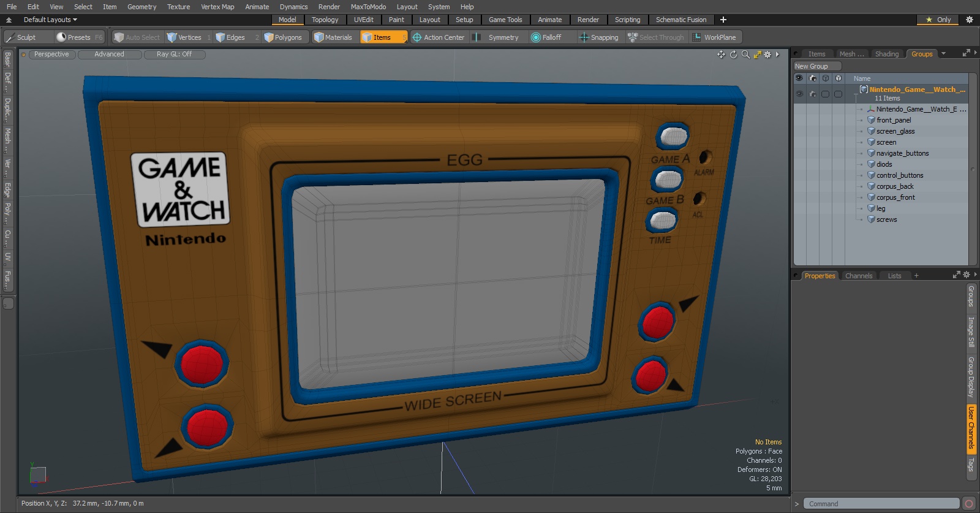The width and height of the screenshot is (980, 513).
Task: Toggle Ray GL Off button
Action: [174, 55]
